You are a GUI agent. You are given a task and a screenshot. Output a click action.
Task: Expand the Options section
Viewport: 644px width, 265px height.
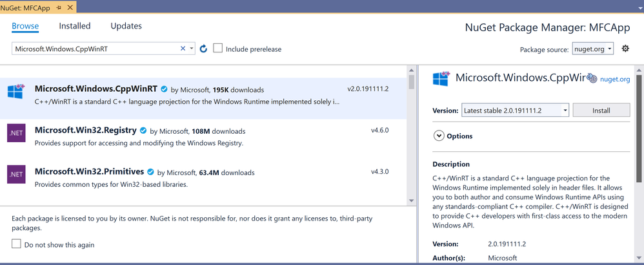coord(439,136)
